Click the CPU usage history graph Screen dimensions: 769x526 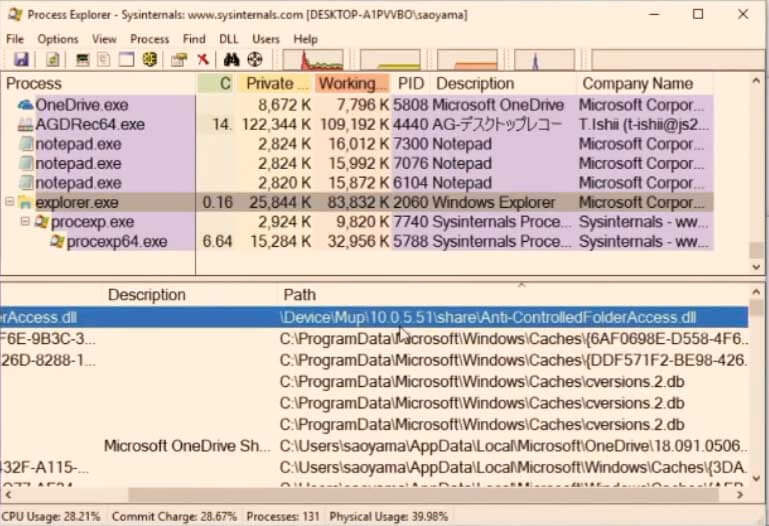tap(314, 60)
